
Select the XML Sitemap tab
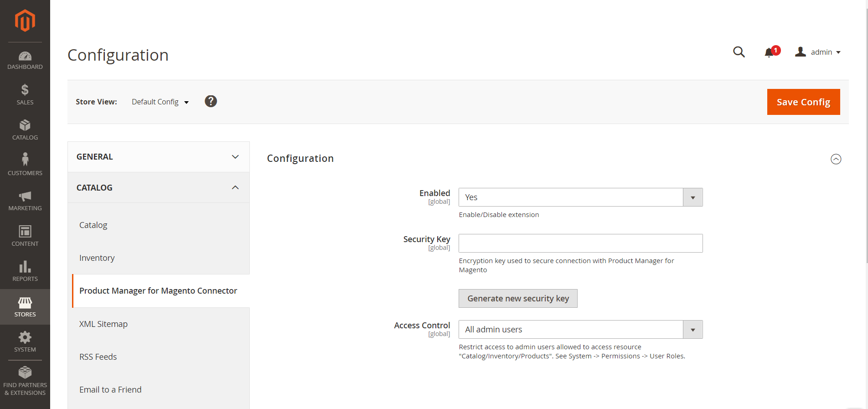pos(103,324)
